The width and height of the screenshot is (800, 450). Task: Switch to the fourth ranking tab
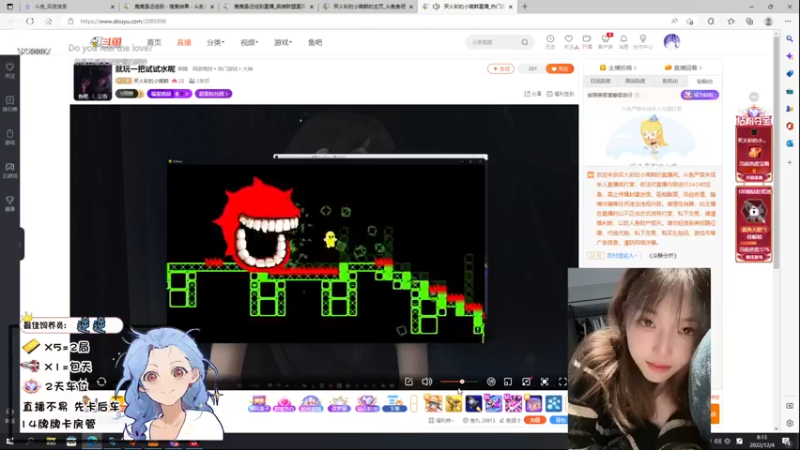[704, 81]
